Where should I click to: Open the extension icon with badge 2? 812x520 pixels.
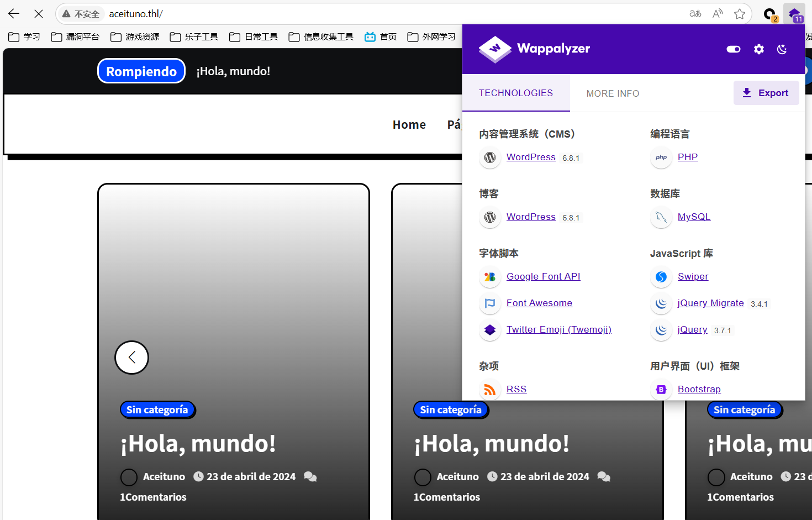pyautogui.click(x=769, y=14)
